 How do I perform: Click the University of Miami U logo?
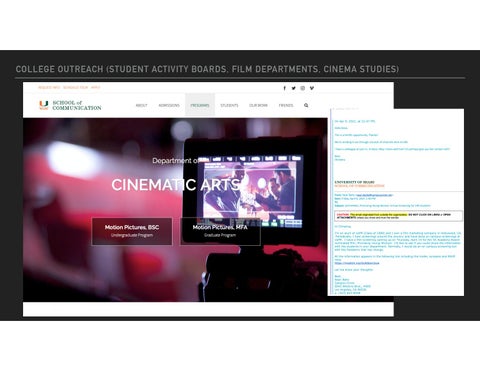pyautogui.click(x=44, y=105)
